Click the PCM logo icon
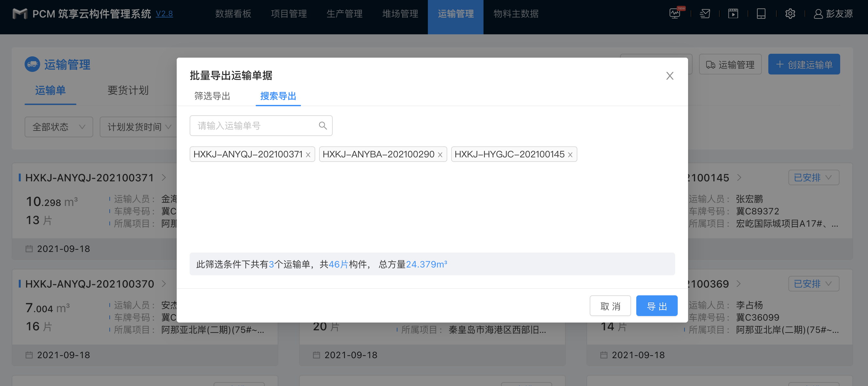 (x=20, y=14)
